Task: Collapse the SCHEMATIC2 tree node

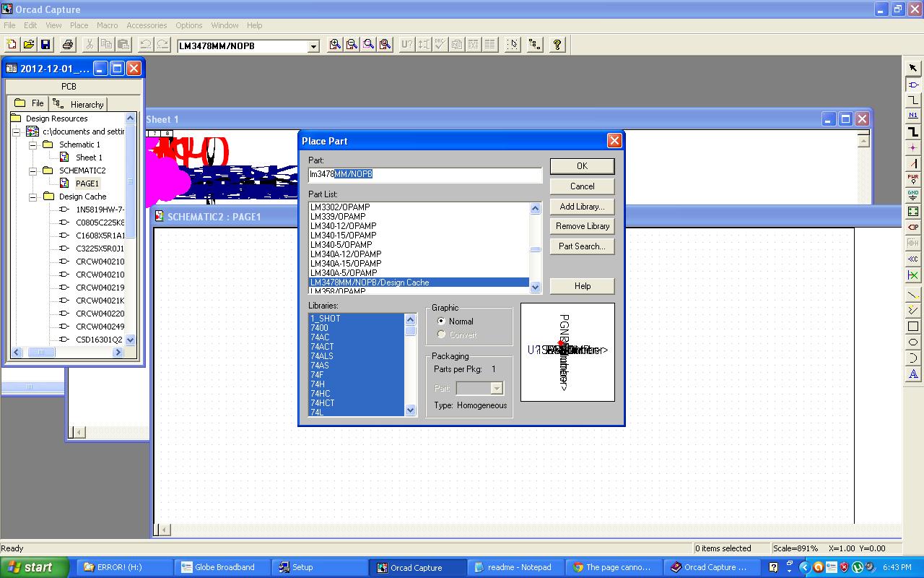Action: pyautogui.click(x=32, y=170)
